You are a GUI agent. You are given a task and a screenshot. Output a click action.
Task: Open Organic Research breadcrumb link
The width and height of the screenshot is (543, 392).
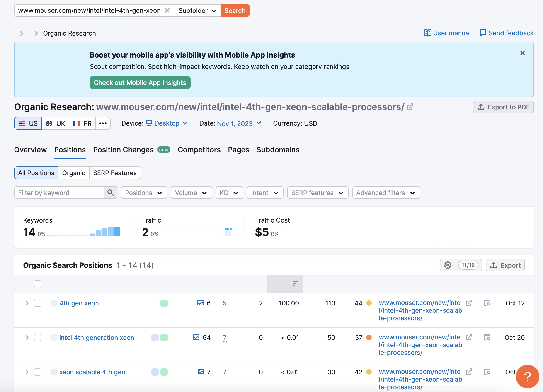pos(69,33)
